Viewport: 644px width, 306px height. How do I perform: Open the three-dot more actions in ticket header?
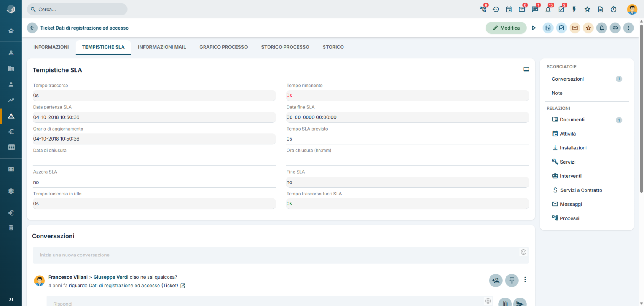629,28
